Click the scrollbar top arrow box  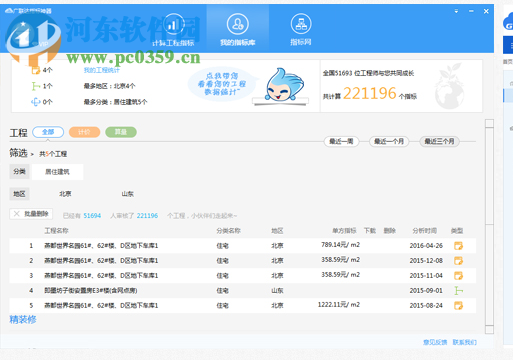pos(489,124)
